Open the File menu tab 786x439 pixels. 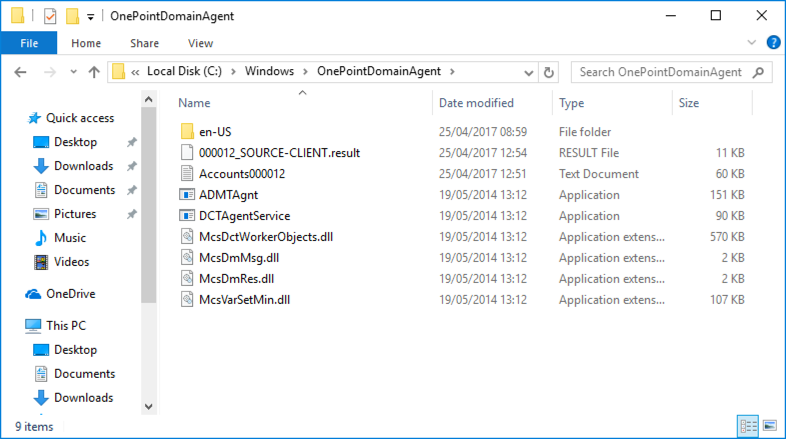pyautogui.click(x=29, y=43)
